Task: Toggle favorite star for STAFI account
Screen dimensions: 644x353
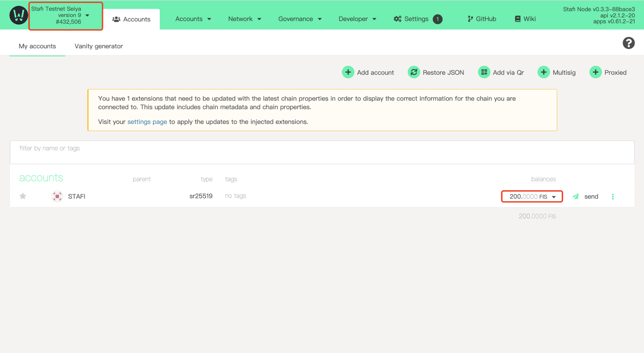Action: pos(23,196)
